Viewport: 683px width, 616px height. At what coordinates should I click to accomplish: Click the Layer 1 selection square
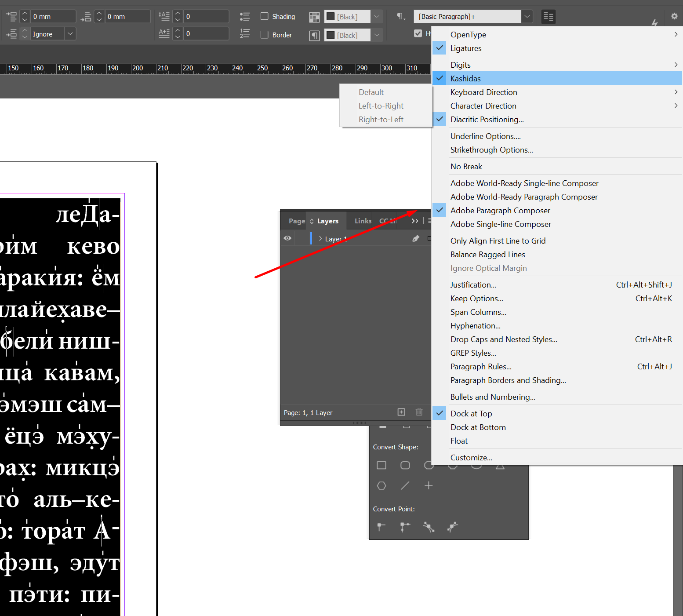point(429,238)
